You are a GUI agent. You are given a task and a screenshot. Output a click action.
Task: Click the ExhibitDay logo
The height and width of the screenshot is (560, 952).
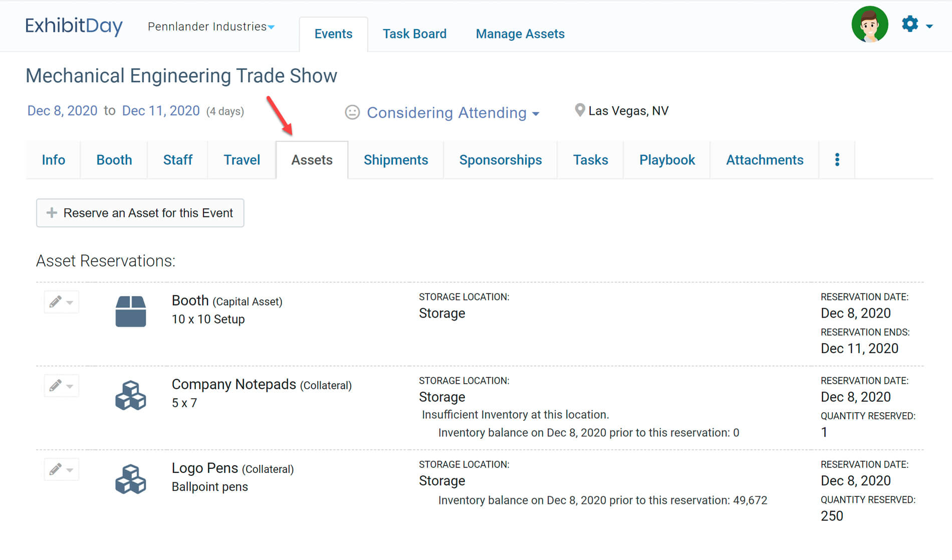pyautogui.click(x=74, y=26)
